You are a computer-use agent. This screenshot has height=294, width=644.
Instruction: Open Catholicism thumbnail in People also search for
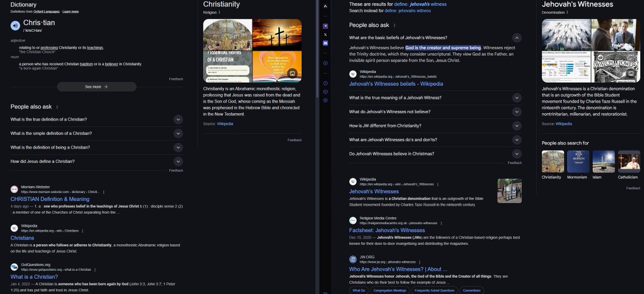[628, 161]
